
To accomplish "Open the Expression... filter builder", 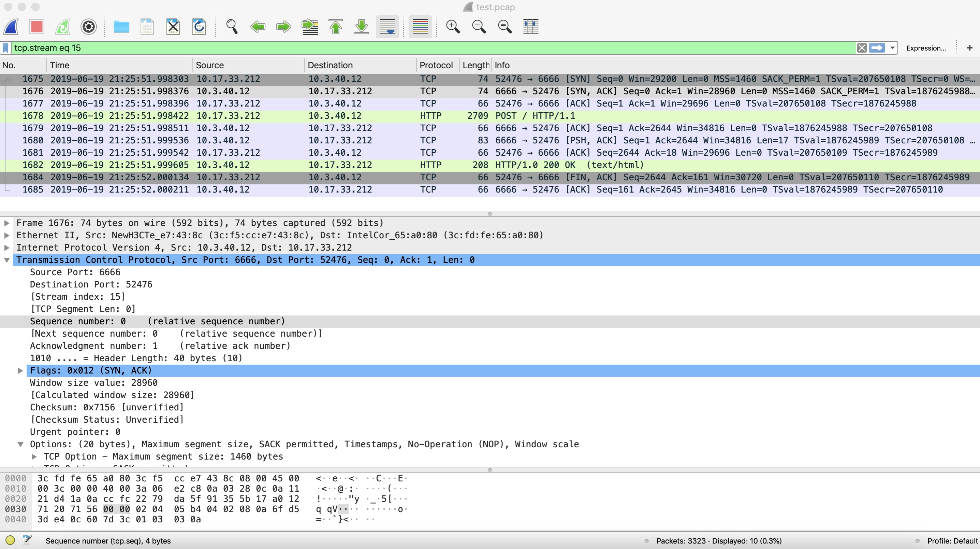I will coord(926,48).
